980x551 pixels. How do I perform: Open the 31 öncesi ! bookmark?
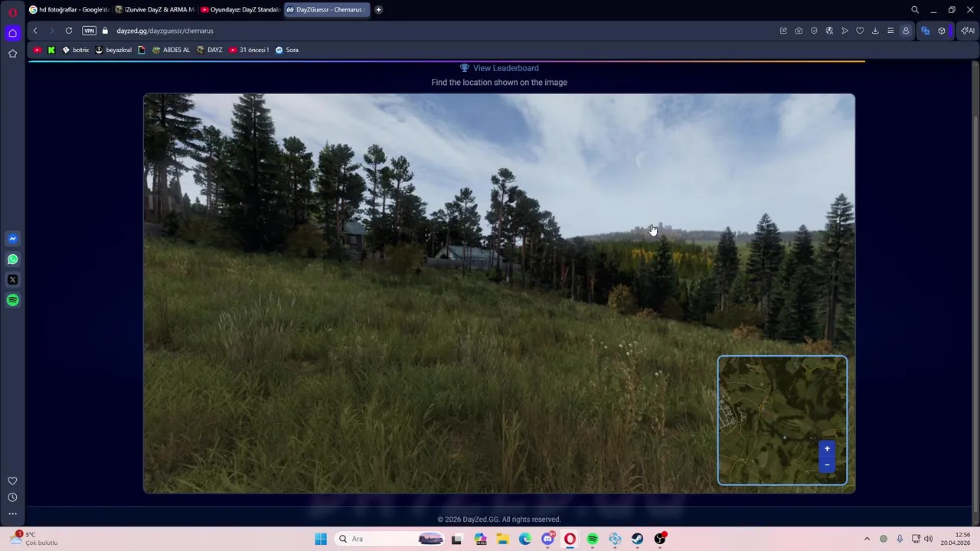click(x=249, y=50)
